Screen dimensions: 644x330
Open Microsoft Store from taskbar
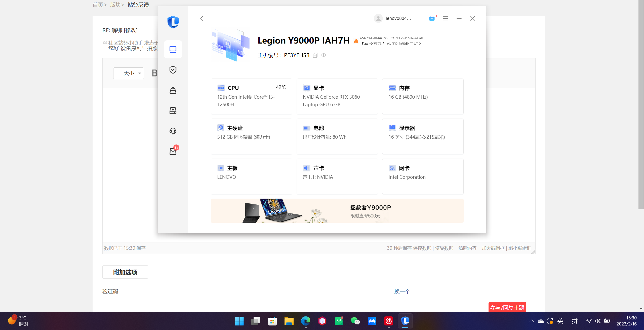272,321
